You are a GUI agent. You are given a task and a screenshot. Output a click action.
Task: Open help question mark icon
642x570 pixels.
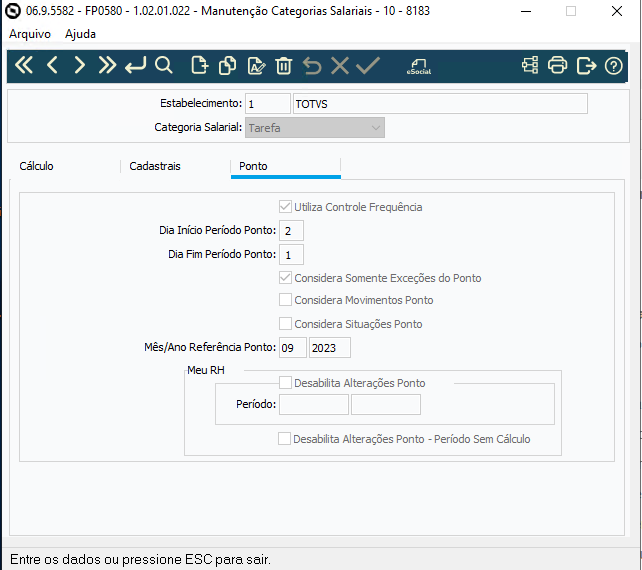[x=613, y=66]
